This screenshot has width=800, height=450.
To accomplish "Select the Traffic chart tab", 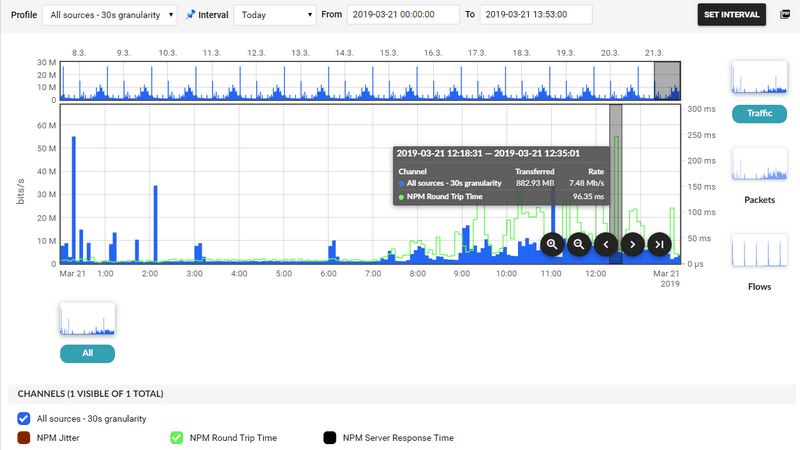I will click(x=759, y=114).
